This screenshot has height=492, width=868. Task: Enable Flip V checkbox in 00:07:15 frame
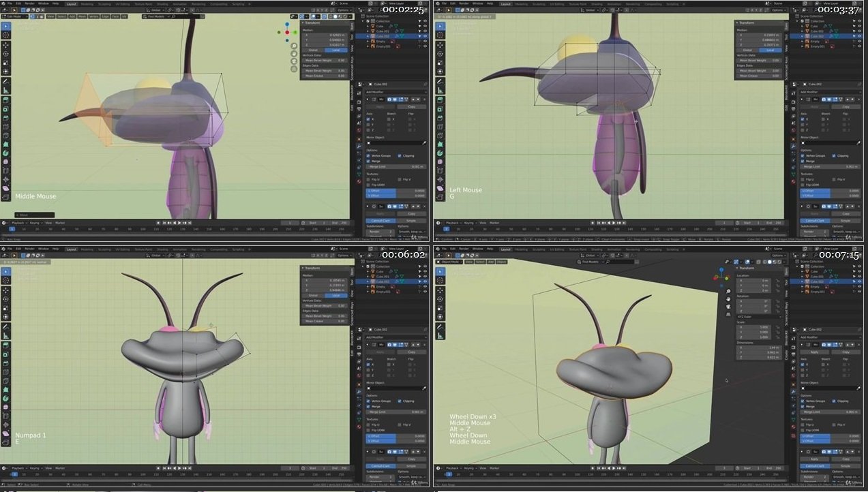point(834,425)
